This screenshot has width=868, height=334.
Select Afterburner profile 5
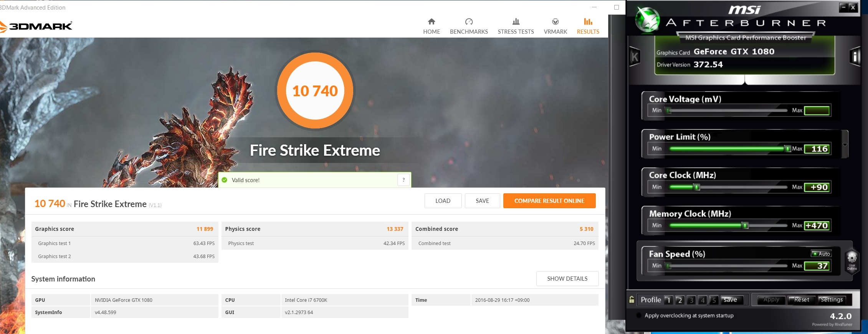click(x=714, y=300)
